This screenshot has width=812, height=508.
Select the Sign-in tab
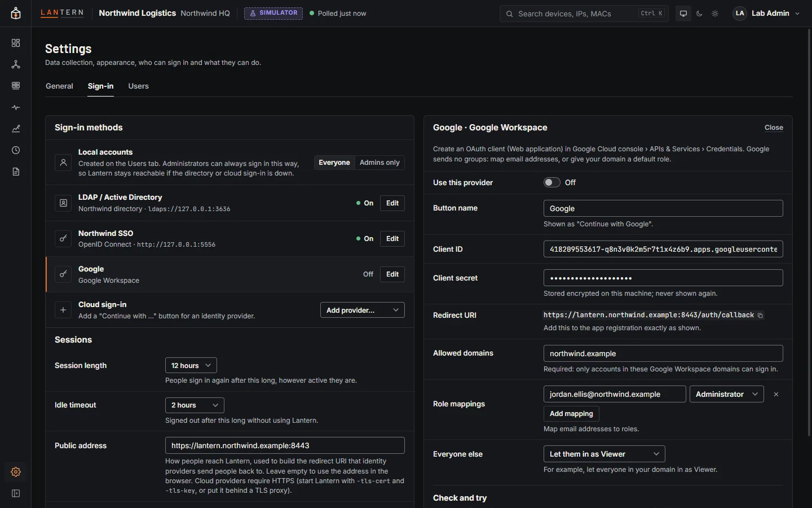[x=100, y=86]
